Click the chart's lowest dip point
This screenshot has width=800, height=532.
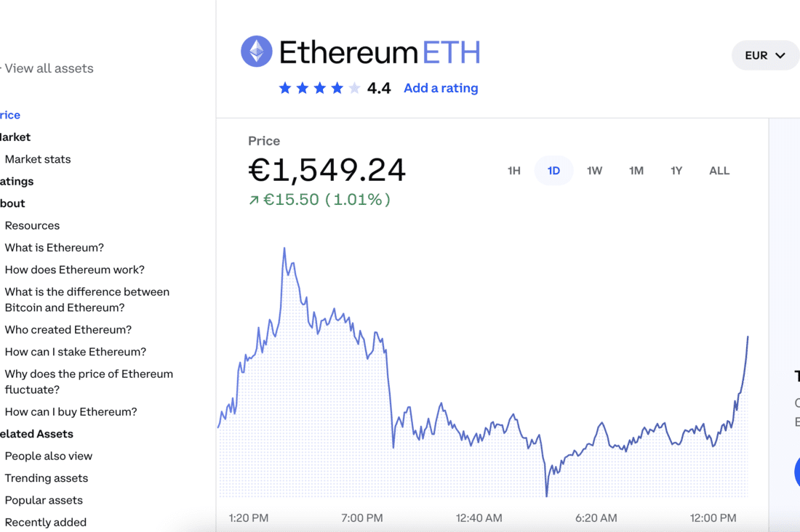click(x=546, y=495)
